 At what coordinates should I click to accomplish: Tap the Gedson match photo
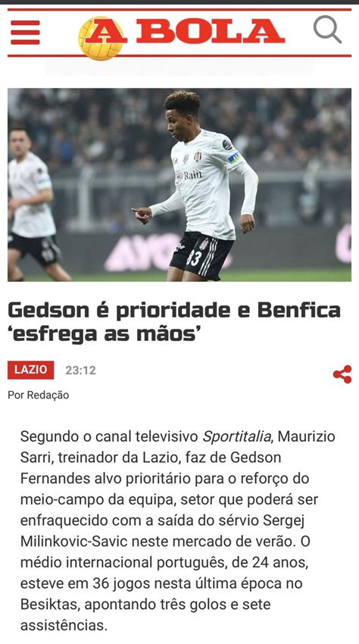[179, 185]
